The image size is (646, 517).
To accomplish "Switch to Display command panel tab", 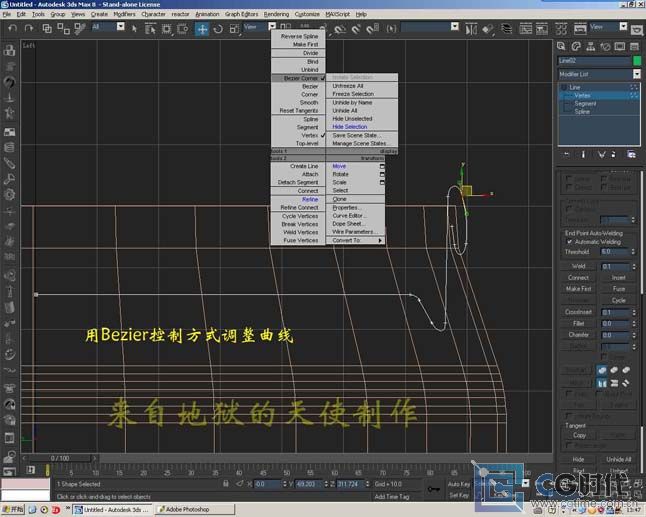I will click(620, 46).
